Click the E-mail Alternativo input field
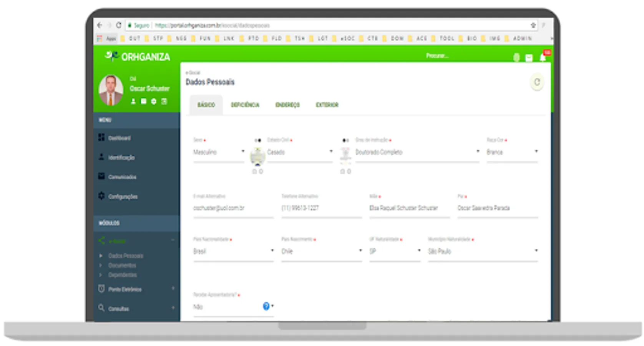 (x=234, y=208)
